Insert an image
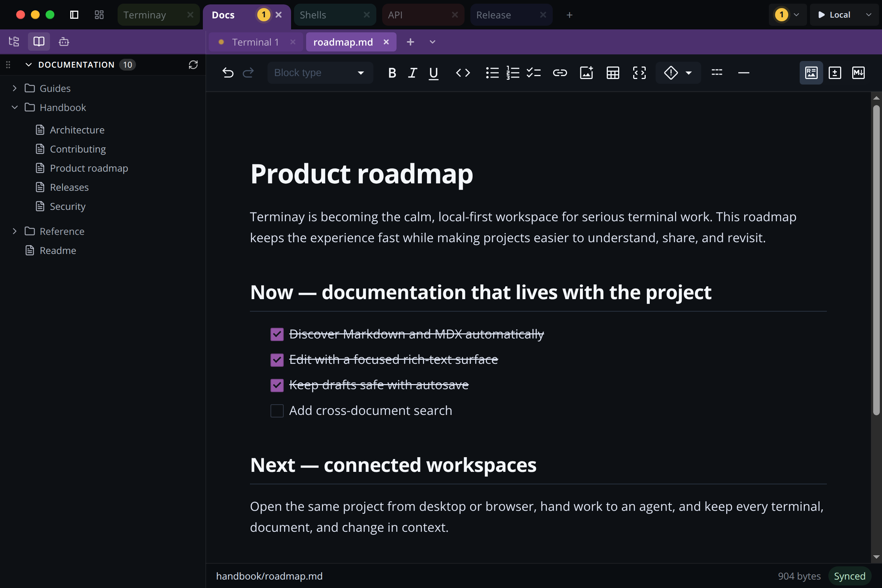 [587, 73]
